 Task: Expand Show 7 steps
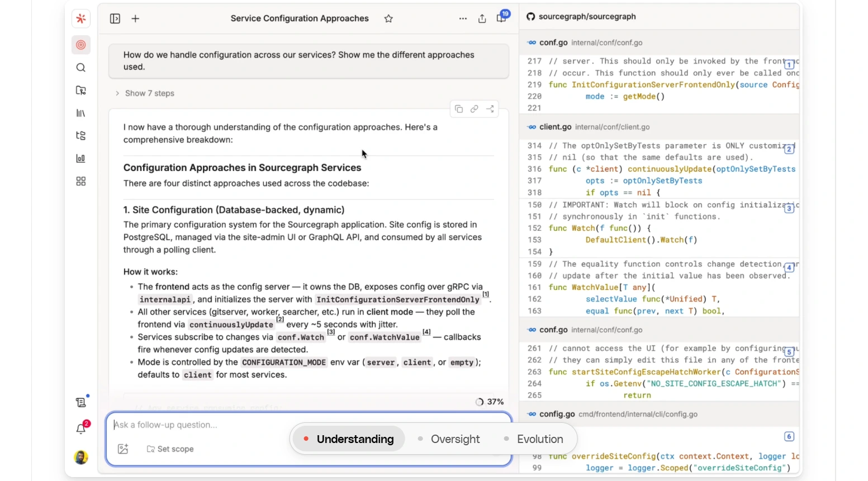[145, 93]
